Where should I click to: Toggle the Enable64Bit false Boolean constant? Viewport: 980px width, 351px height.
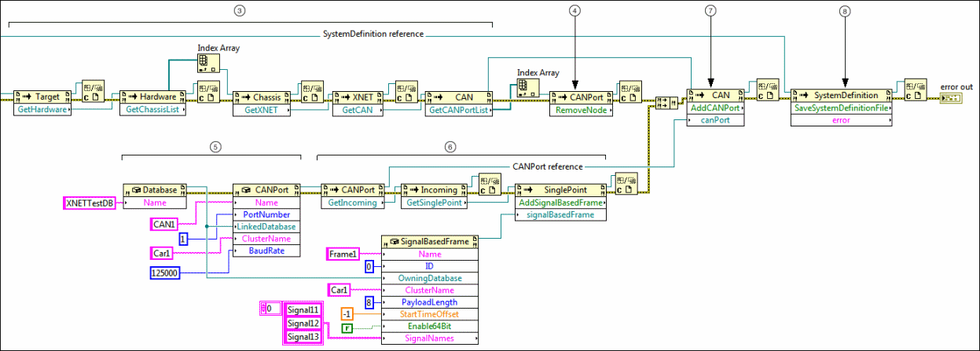[x=347, y=326]
